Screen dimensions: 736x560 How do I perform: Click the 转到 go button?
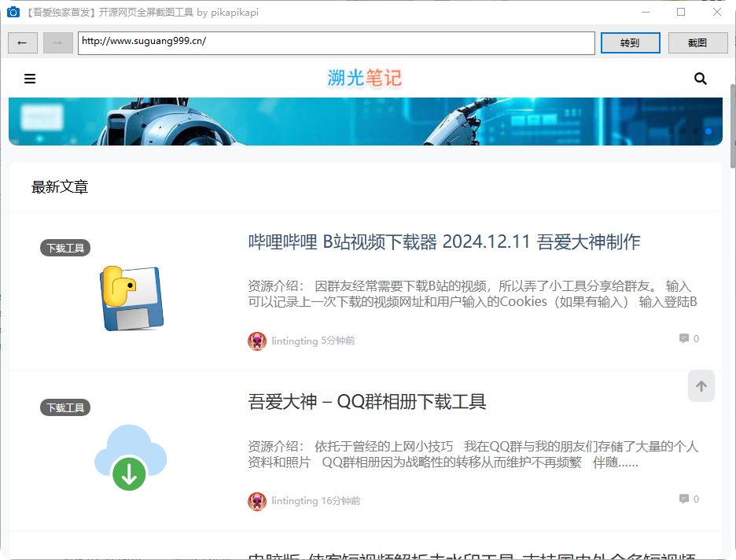pos(630,43)
